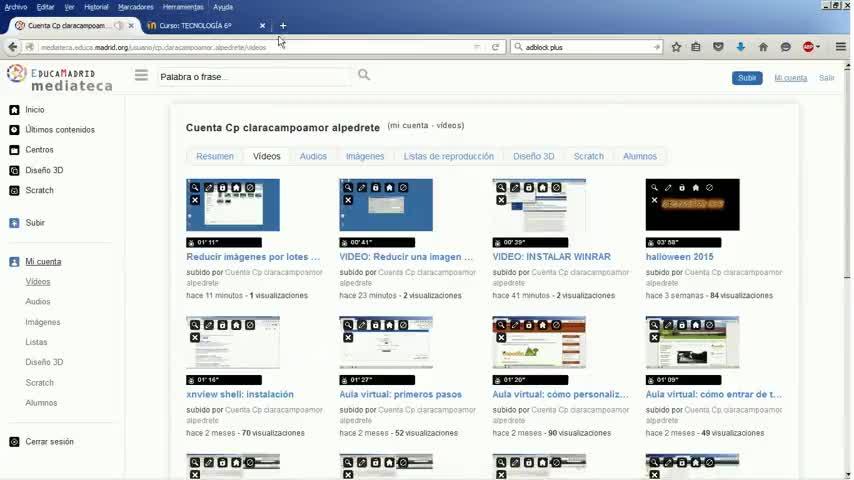Click magnifier icon on 'Reducir imágenes por lotes' thumbnail
Screen dimensions: 854x480
[195, 187]
